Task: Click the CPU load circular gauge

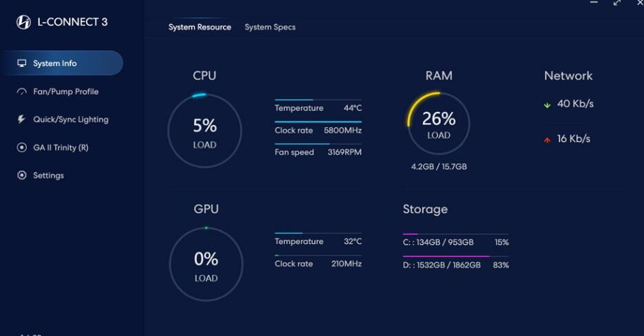Action: (x=204, y=131)
